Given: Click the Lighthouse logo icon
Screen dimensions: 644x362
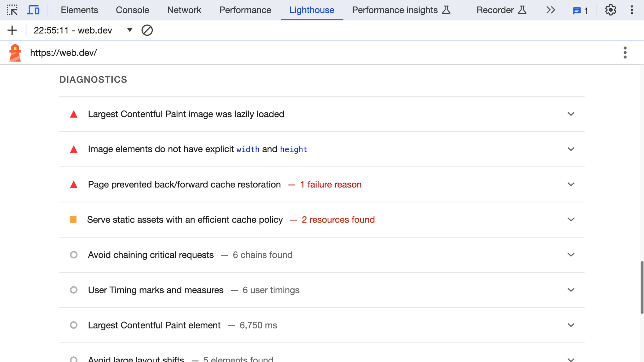Looking at the screenshot, I should pos(15,53).
